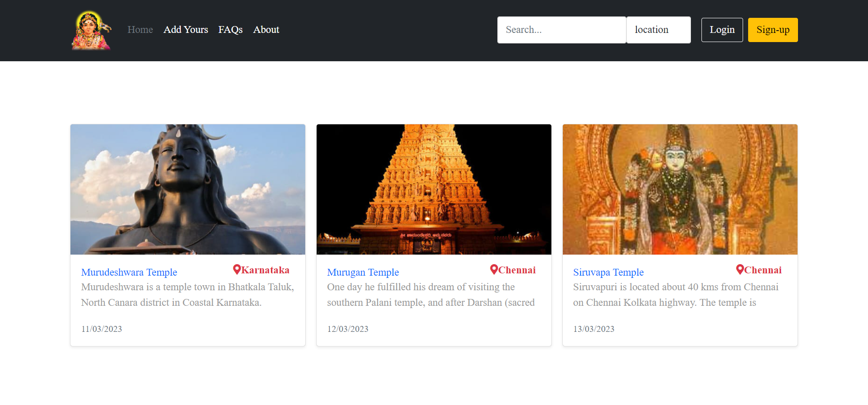The height and width of the screenshot is (405, 868).
Task: Click the Lord Murugan site logo
Action: pyautogui.click(x=91, y=30)
